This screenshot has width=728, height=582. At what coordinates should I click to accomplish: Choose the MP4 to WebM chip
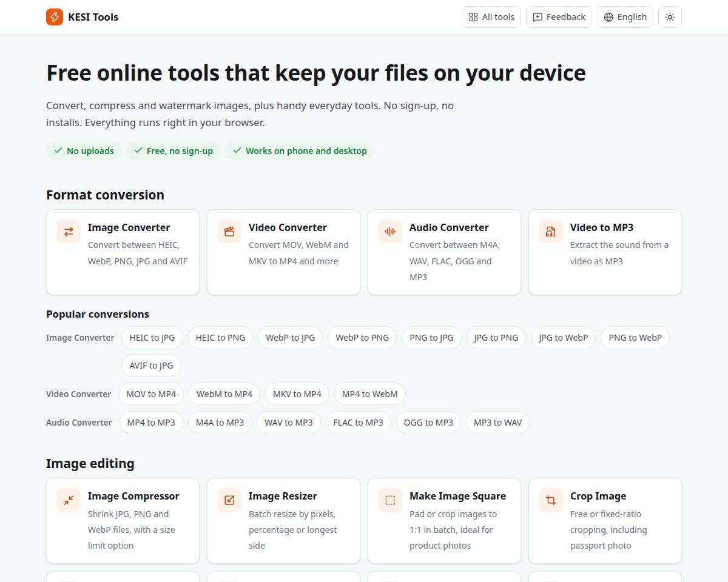[x=370, y=394]
